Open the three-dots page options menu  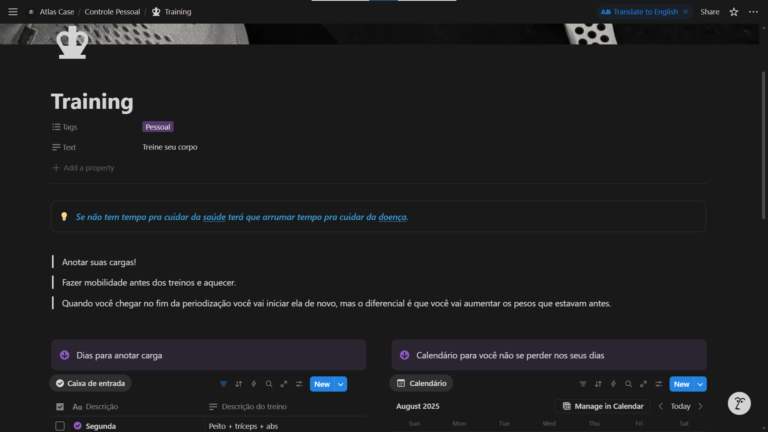coord(753,12)
